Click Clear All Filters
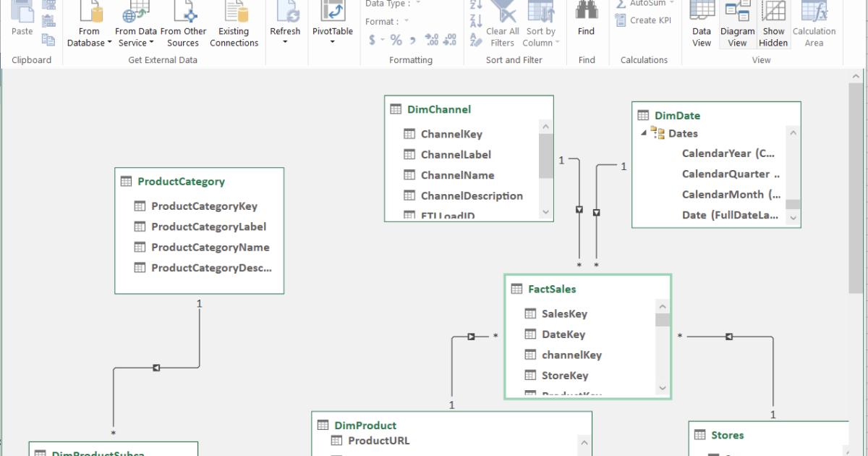 (501, 25)
